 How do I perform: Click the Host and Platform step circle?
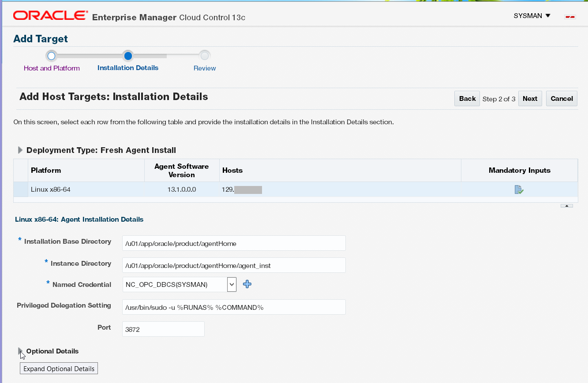pos(51,56)
